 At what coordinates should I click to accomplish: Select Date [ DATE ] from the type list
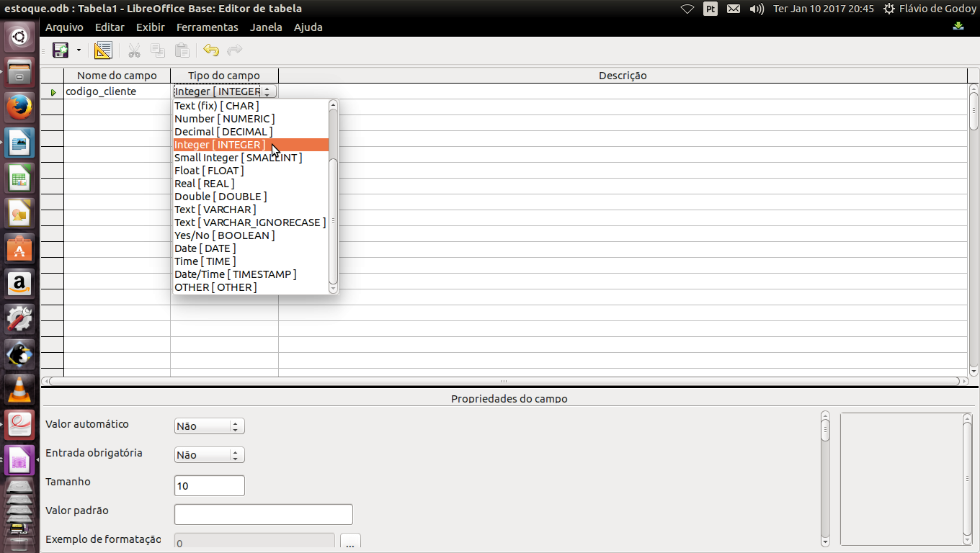[206, 248]
